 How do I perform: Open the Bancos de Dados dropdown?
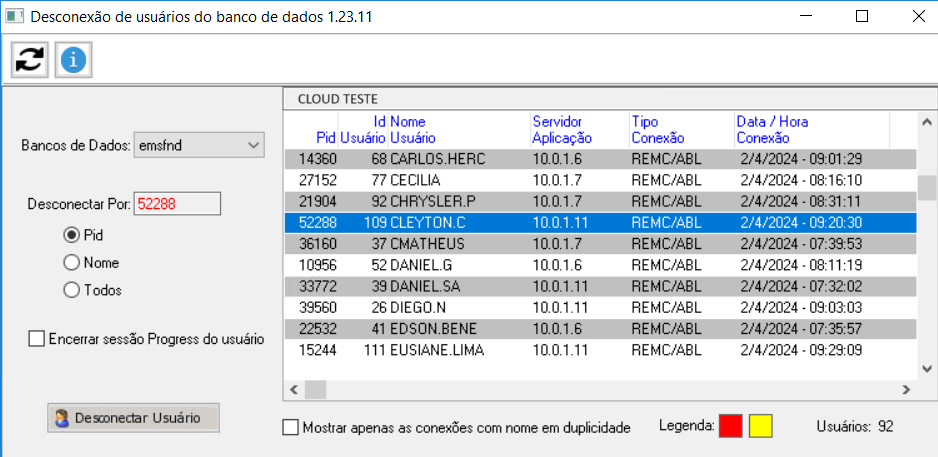click(x=198, y=145)
